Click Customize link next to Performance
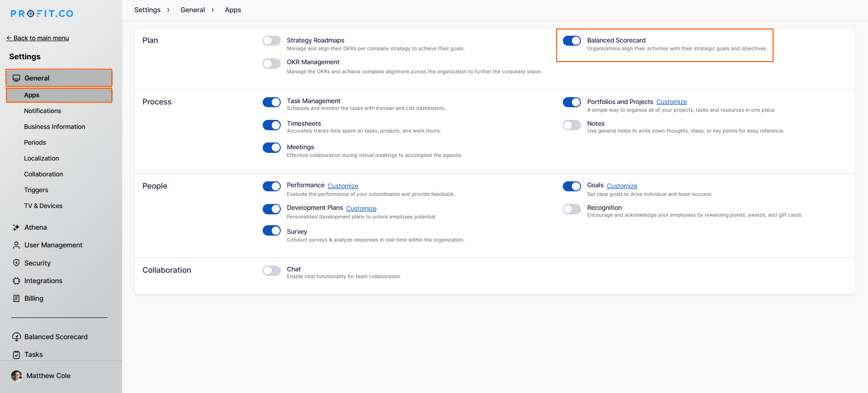This screenshot has height=393, width=868. 343,186
